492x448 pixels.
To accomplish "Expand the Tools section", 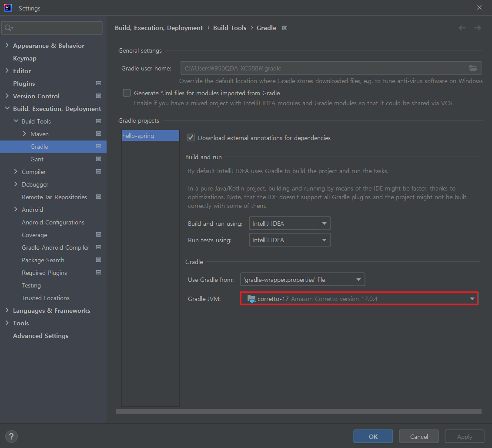I will (7, 323).
